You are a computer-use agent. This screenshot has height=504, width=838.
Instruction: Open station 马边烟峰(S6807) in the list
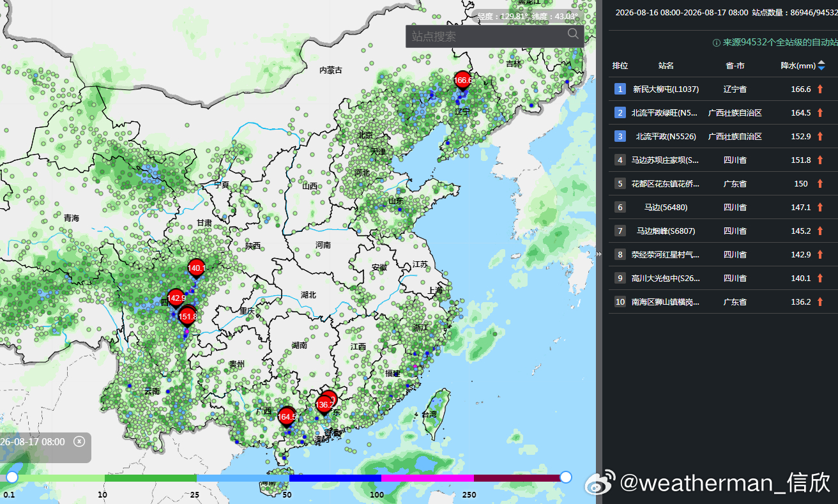click(x=666, y=231)
